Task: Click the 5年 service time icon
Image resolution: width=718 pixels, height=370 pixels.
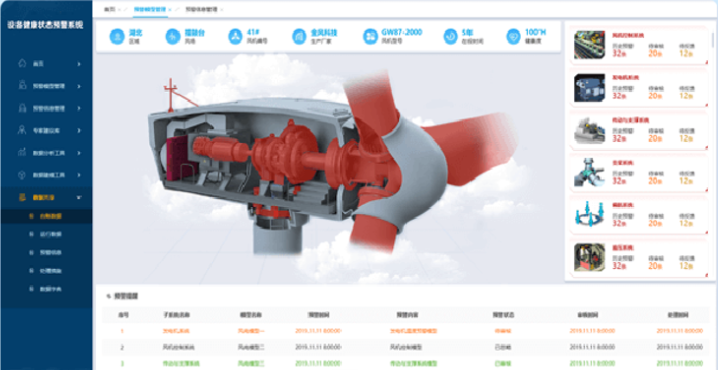Action: [451, 36]
